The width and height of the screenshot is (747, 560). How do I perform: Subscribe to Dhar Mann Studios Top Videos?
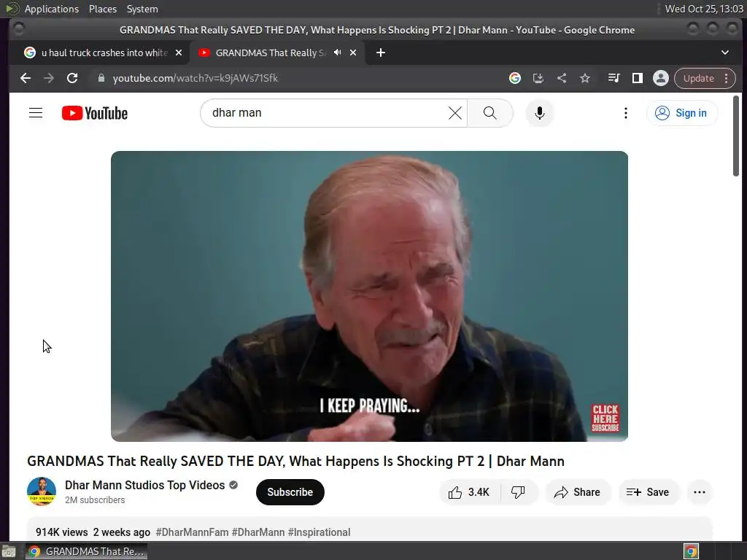290,492
